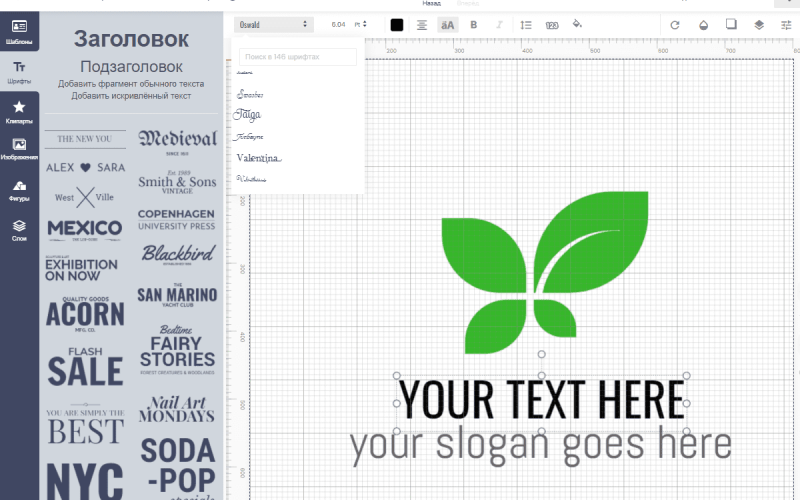Choose the script font above Taiga
This screenshot has height=500, width=800.
(250, 94)
